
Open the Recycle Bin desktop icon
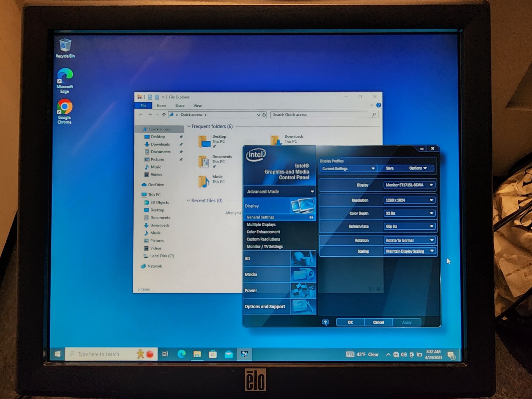coord(65,48)
